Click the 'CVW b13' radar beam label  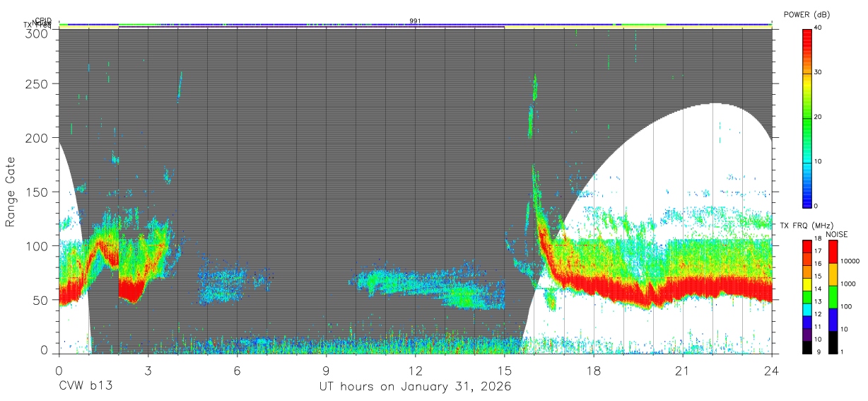pos(86,386)
